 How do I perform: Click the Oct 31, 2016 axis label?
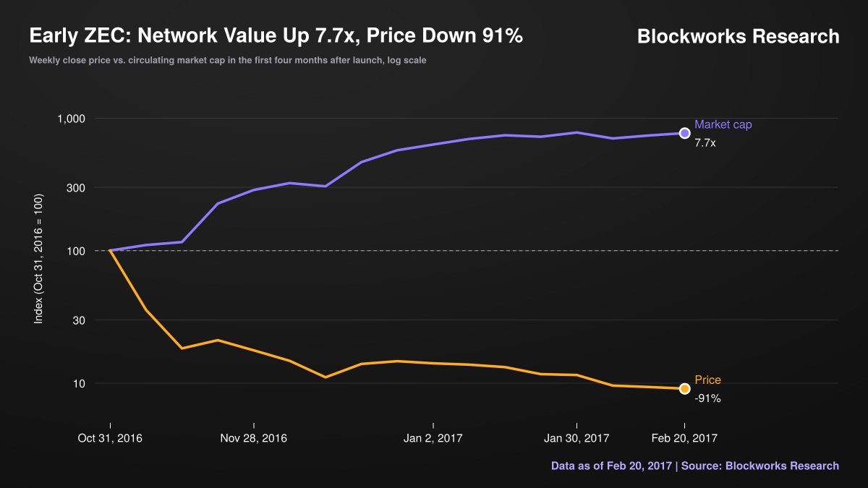[110, 438]
